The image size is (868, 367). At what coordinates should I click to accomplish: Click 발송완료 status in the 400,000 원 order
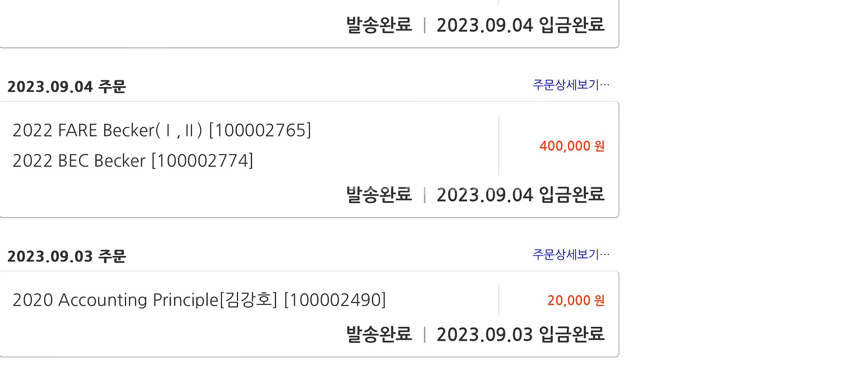(379, 194)
